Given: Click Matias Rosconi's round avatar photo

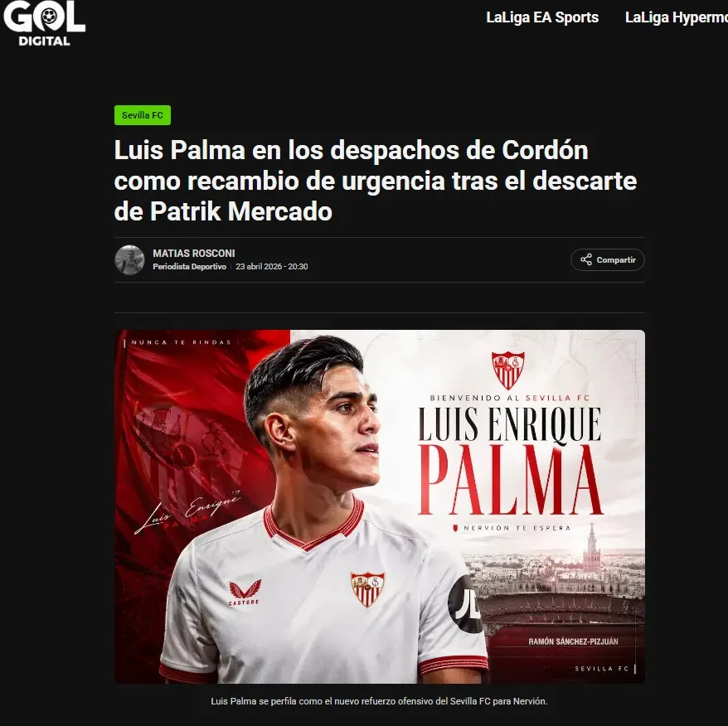Looking at the screenshot, I should pos(129,260).
